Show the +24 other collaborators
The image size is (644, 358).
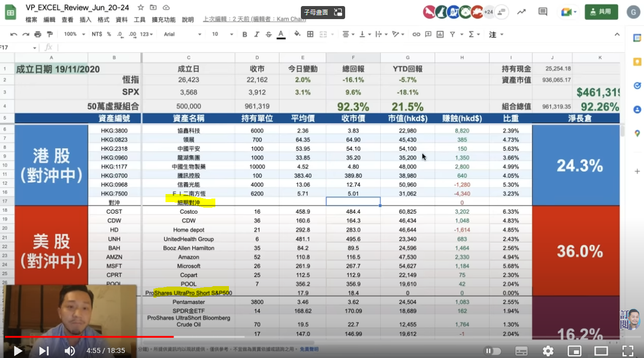tap(489, 12)
